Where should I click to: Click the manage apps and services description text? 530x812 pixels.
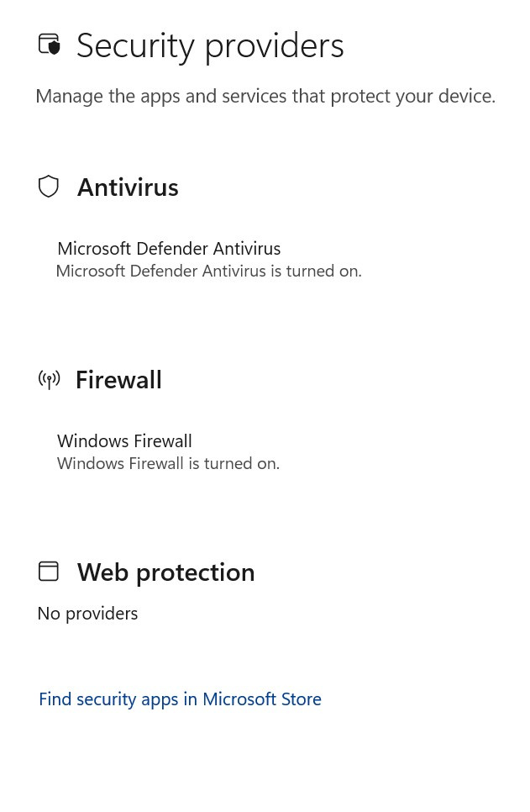(x=265, y=95)
